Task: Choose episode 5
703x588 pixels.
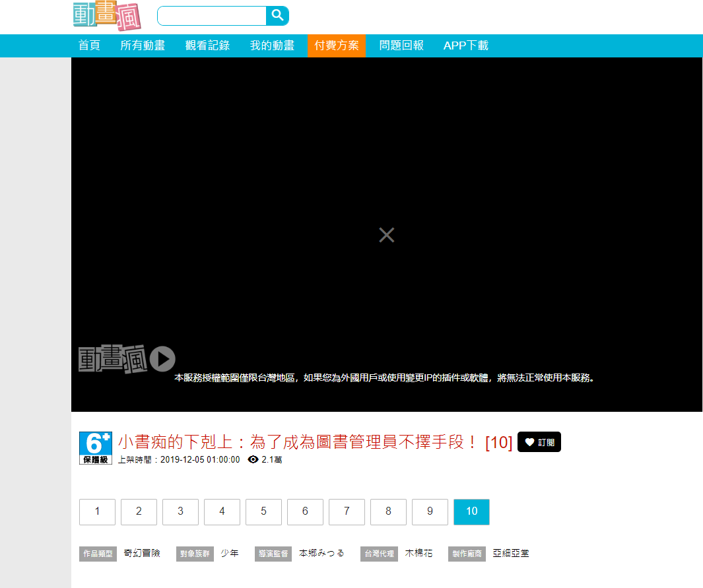Action: [x=263, y=511]
